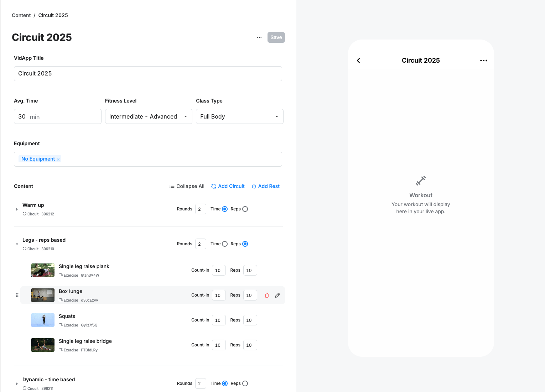Click the Add Circuit loop icon
This screenshot has height=392, width=545.
point(214,186)
